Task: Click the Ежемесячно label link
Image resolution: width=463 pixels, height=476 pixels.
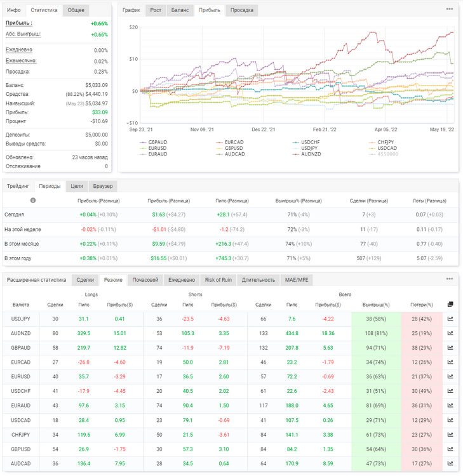Action: click(x=21, y=61)
